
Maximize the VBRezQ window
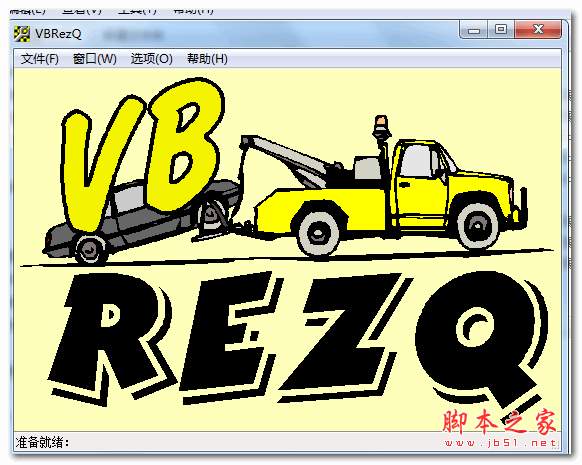501,30
